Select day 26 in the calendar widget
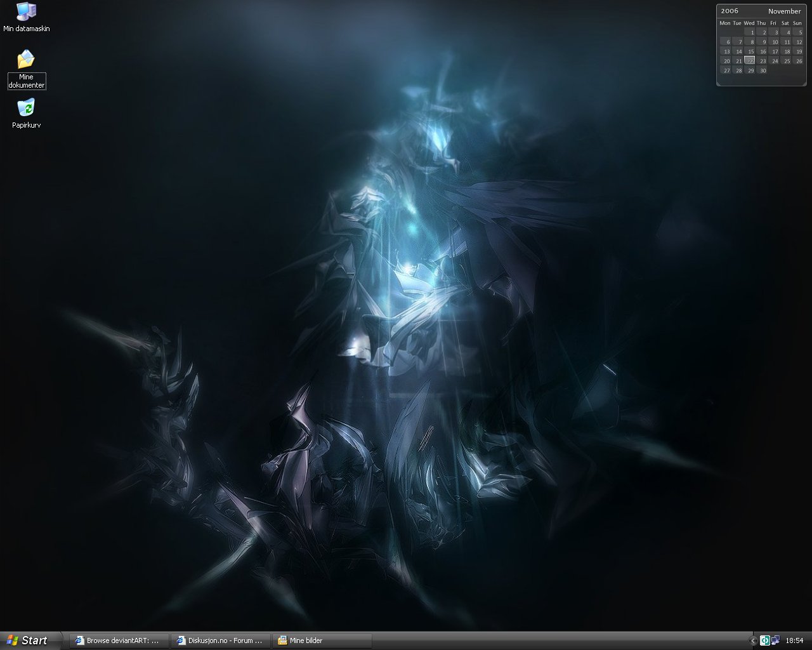 (797, 61)
